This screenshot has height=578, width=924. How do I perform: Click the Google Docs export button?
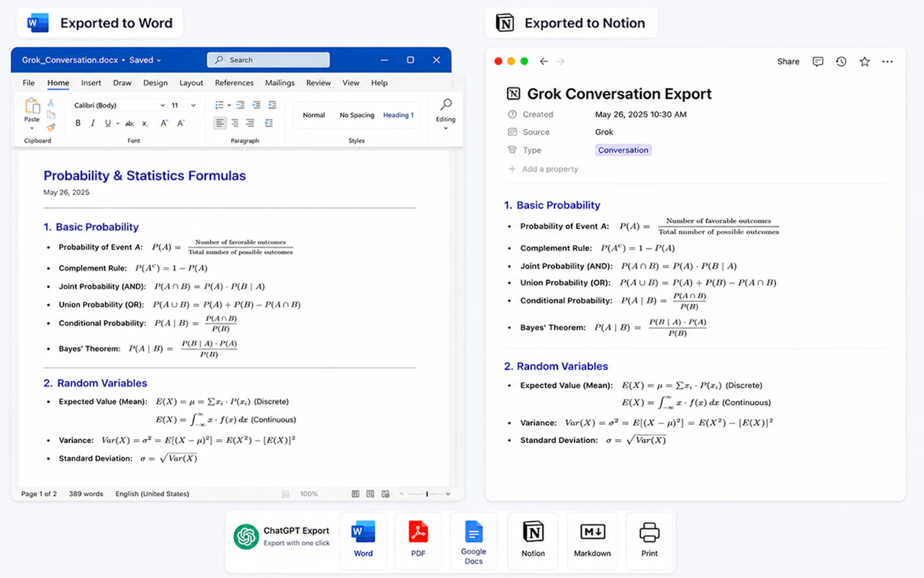(474, 541)
